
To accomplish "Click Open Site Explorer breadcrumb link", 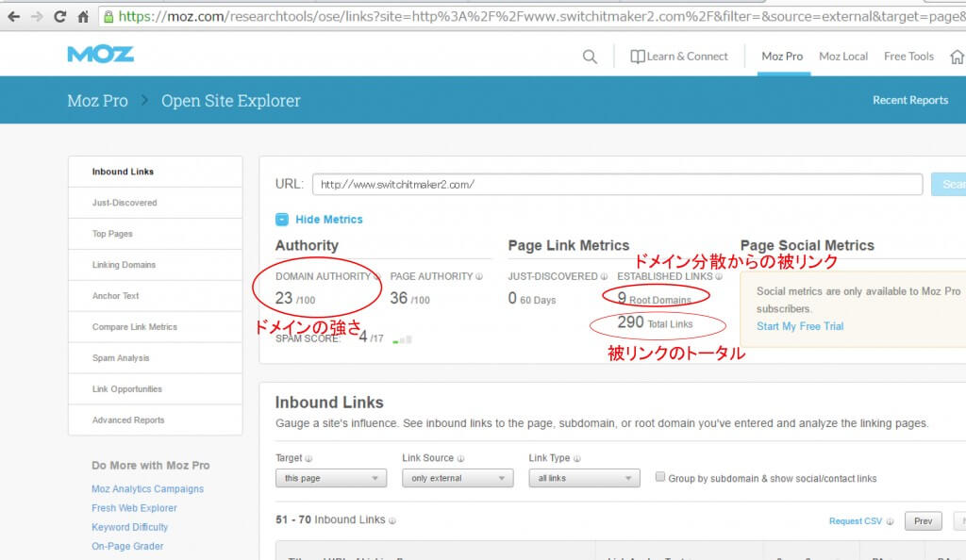I will [x=231, y=100].
